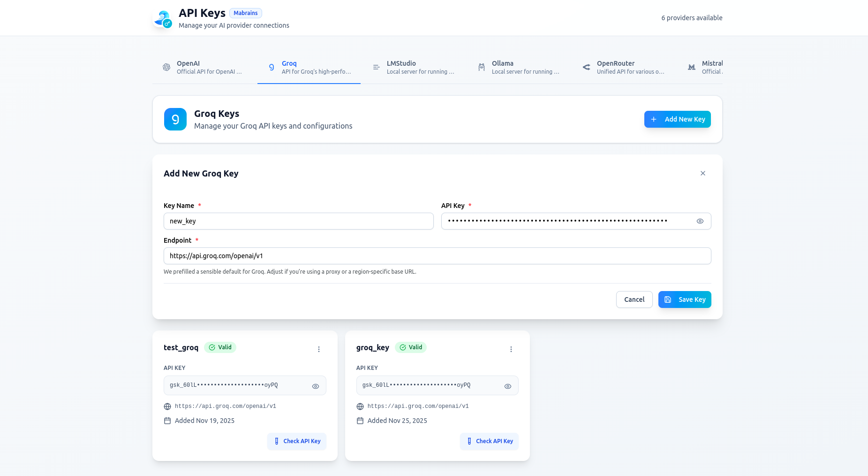The image size is (868, 476).
Task: Show the hidden API key for test_groq
Action: [315, 385]
